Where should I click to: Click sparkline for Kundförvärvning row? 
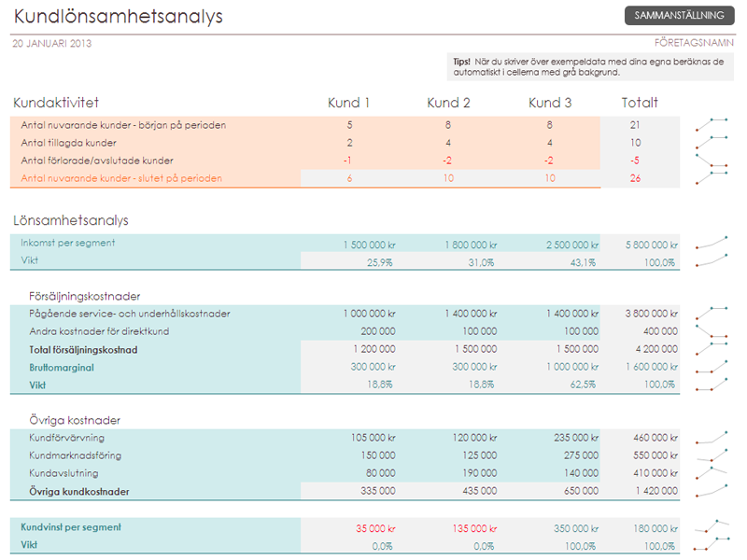[x=712, y=437]
